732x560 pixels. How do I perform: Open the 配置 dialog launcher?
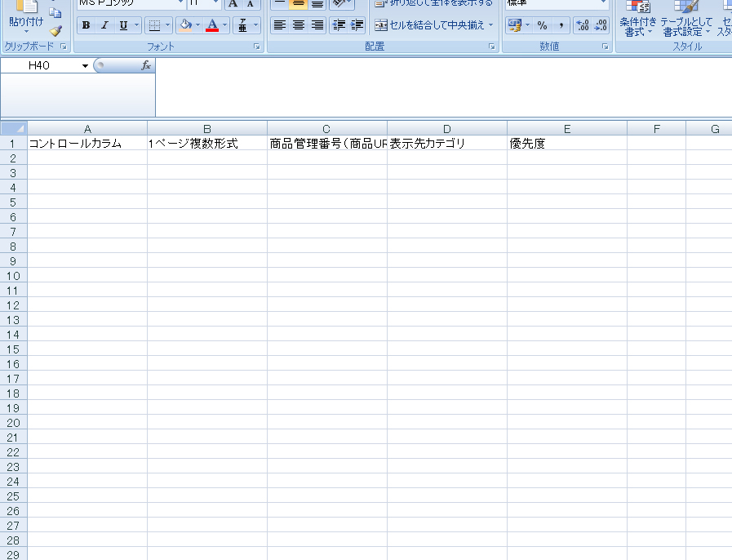[491, 47]
